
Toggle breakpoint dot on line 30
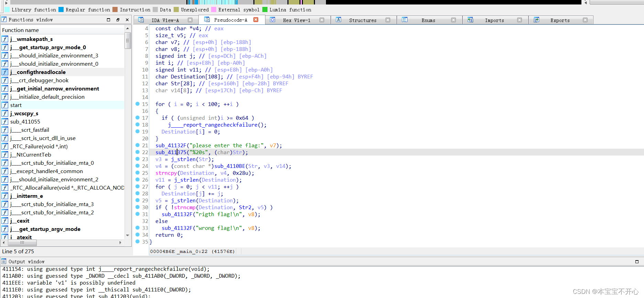pyautogui.click(x=138, y=207)
